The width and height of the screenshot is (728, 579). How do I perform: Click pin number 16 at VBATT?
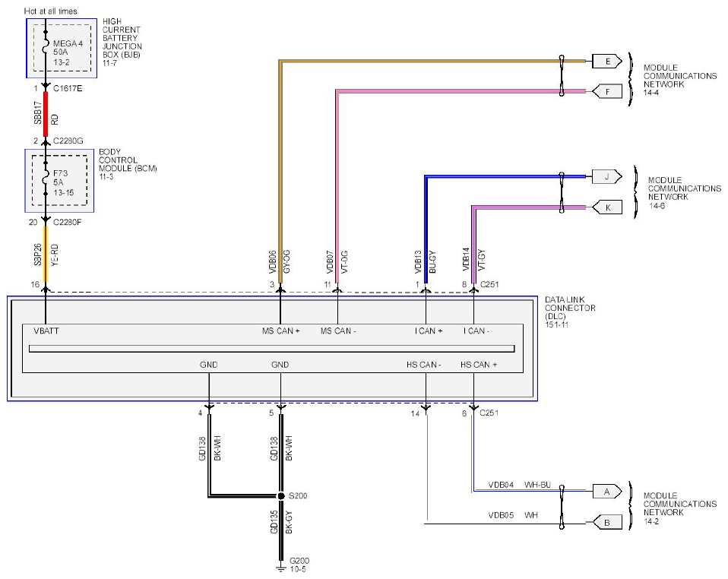tap(35, 285)
